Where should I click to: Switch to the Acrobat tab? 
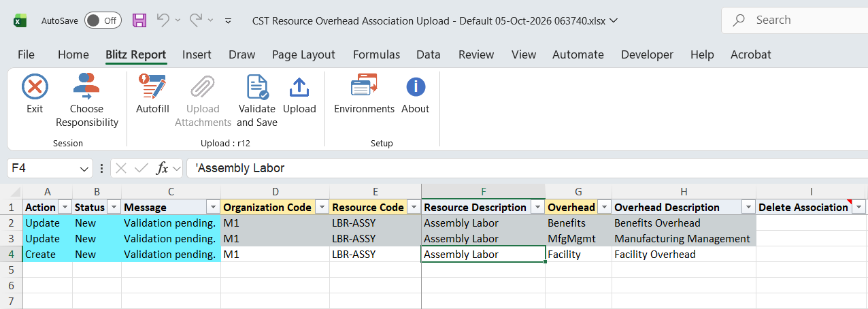[751, 54]
